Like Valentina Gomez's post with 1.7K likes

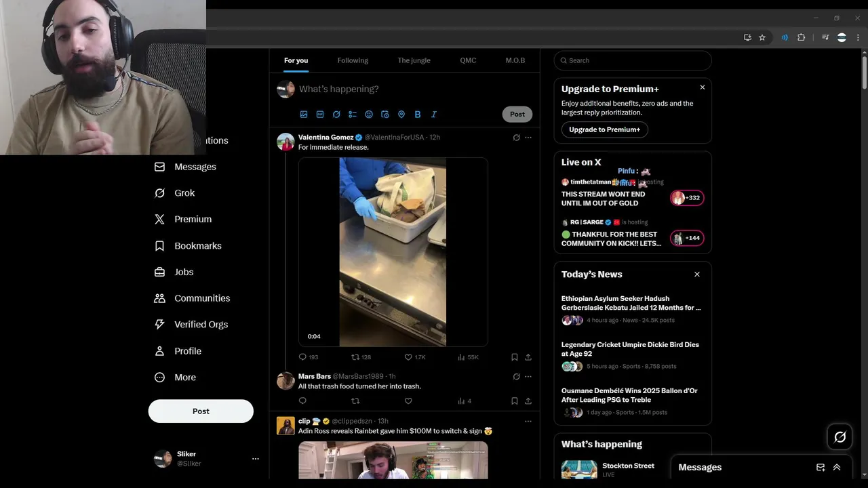(415, 357)
